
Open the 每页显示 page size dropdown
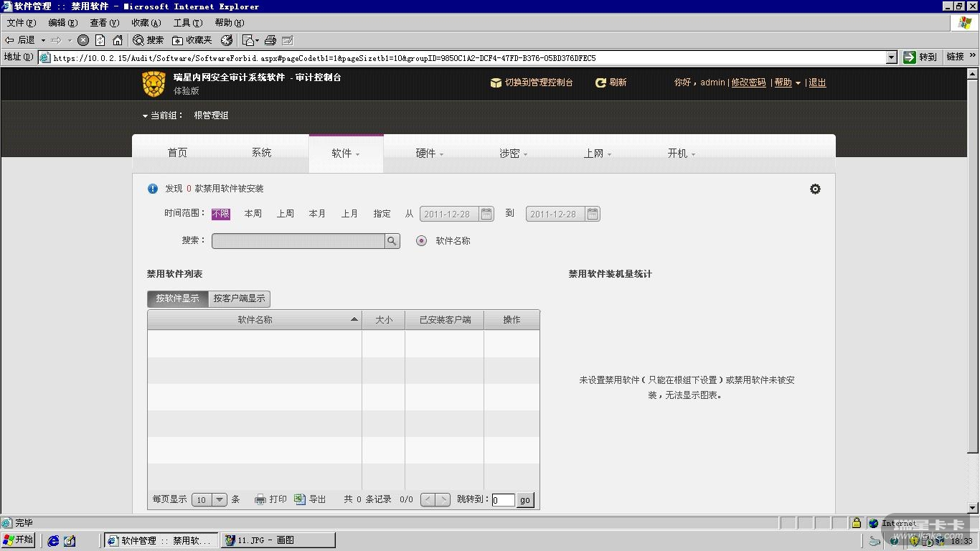(220, 500)
